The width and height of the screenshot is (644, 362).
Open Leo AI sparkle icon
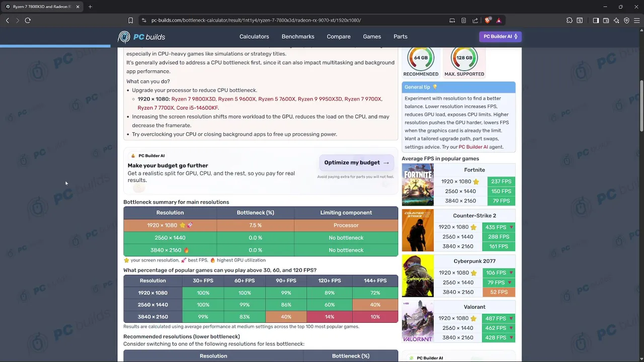pyautogui.click(x=616, y=20)
